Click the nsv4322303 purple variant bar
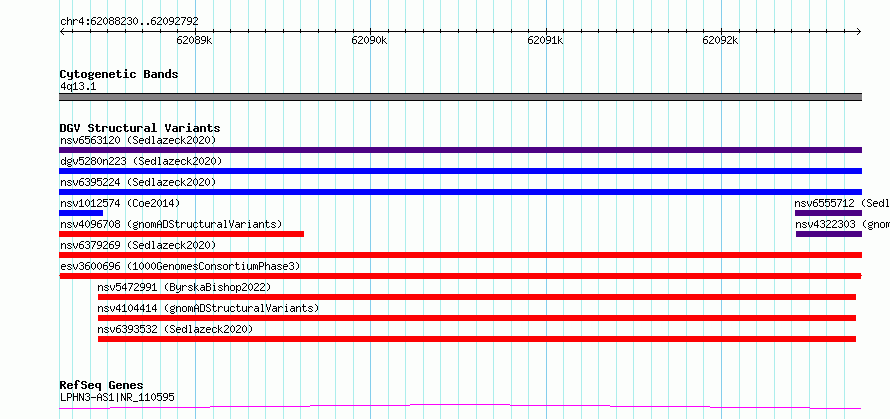This screenshot has height=419, width=890. coord(829,234)
